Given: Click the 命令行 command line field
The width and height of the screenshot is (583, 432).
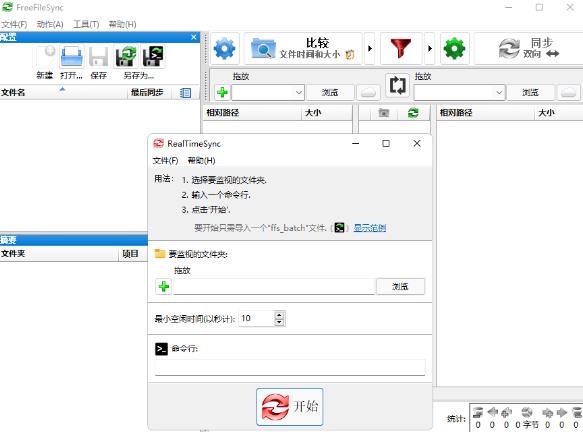Looking at the screenshot, I should pos(290,367).
